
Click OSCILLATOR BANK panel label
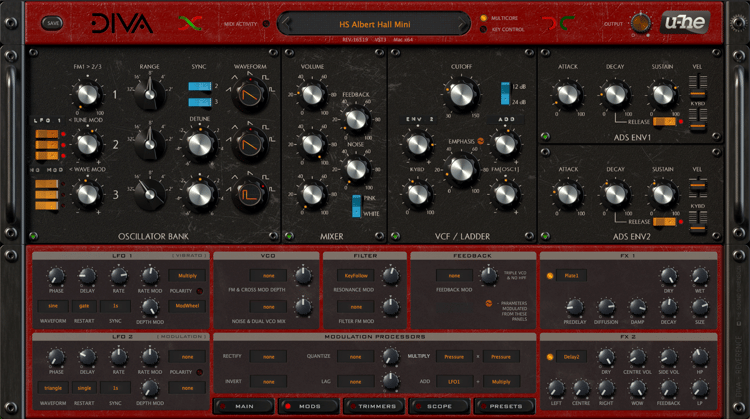(x=153, y=236)
